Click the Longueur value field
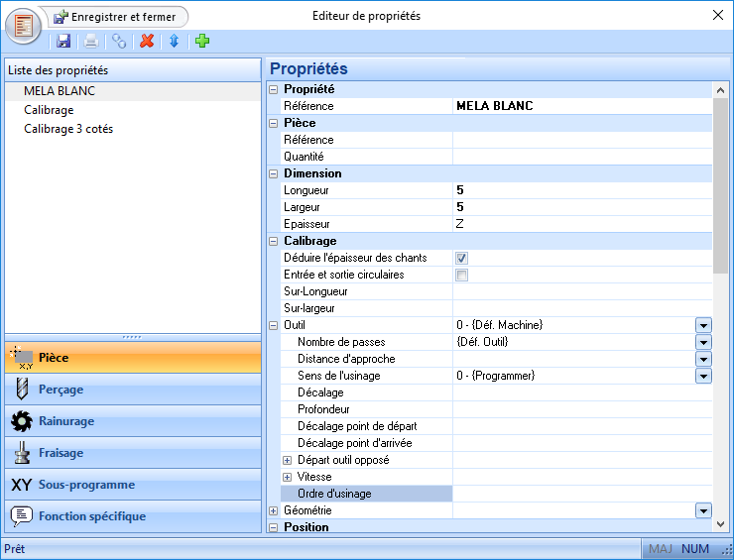The image size is (734, 560). (x=580, y=190)
